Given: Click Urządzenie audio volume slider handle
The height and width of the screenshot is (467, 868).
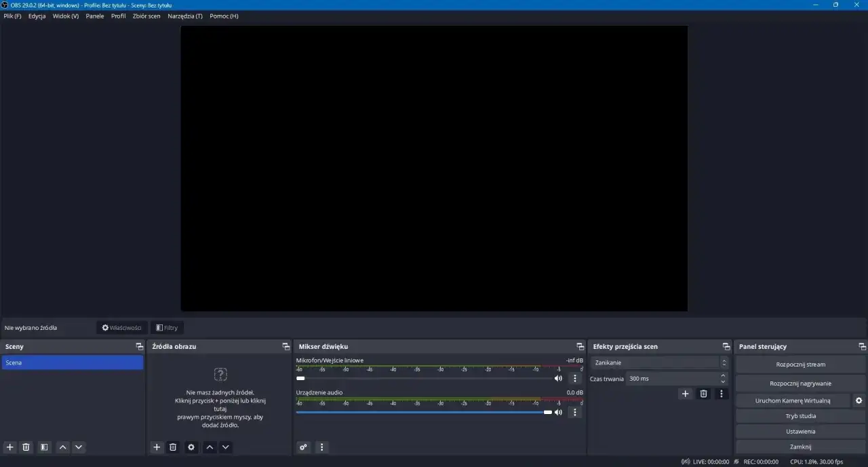Looking at the screenshot, I should click(x=548, y=412).
